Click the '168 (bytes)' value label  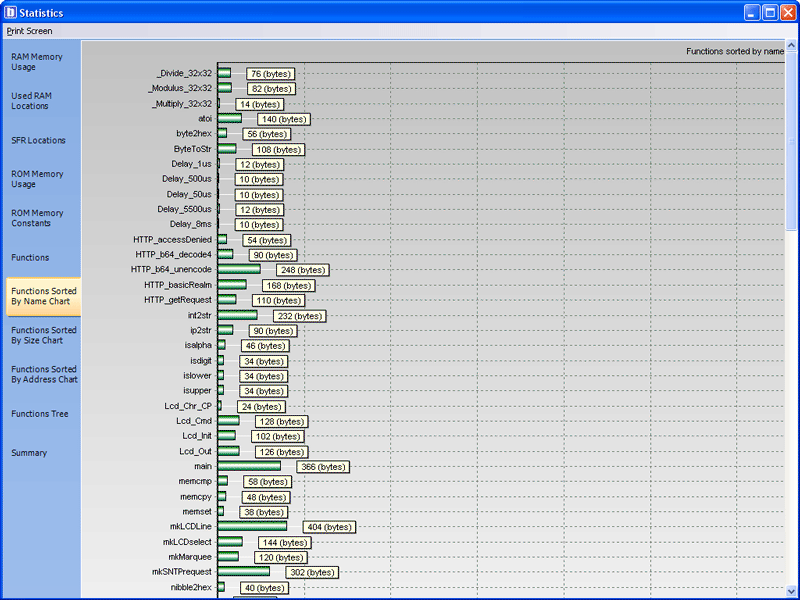(288, 286)
